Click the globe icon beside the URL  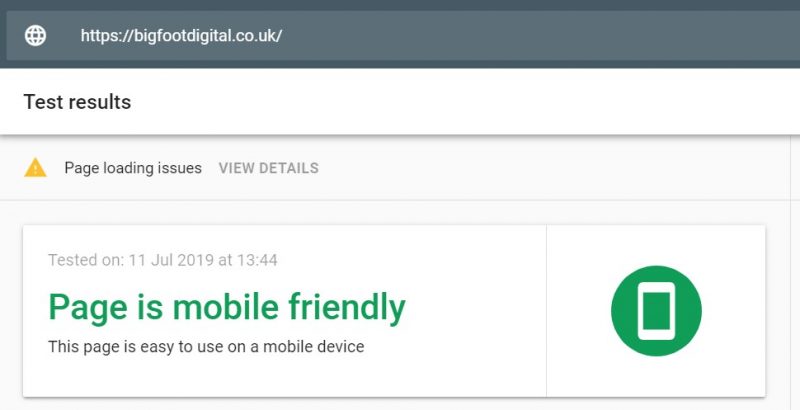pos(35,36)
